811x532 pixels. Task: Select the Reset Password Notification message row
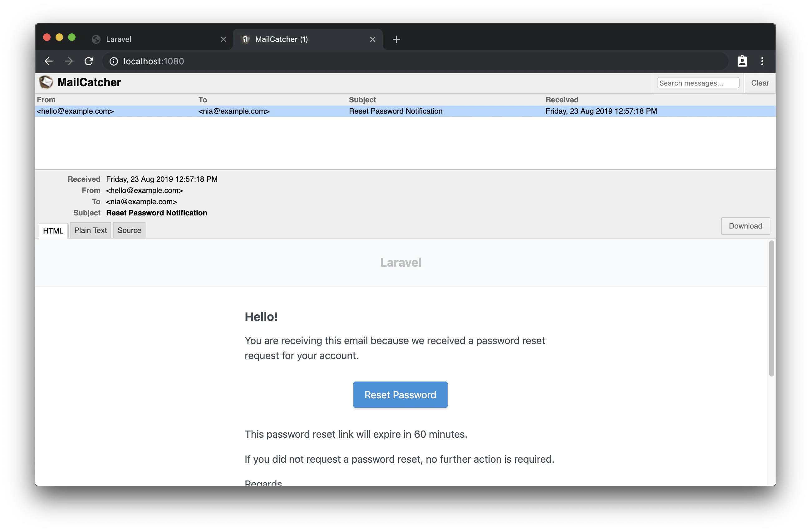(x=405, y=111)
